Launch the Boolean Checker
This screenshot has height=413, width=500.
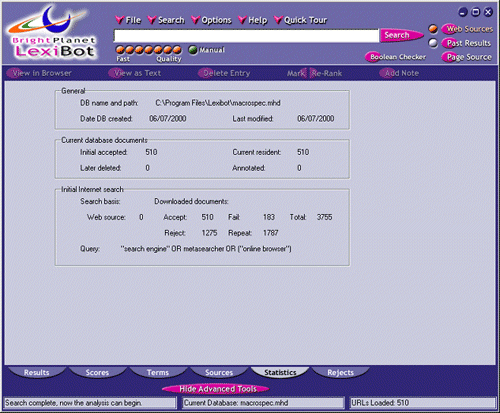[396, 57]
